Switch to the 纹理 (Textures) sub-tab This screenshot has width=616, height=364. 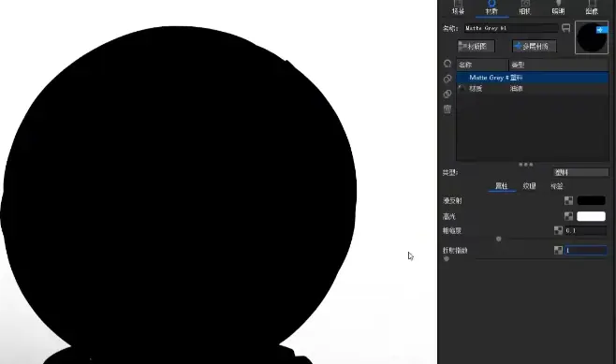click(x=529, y=186)
